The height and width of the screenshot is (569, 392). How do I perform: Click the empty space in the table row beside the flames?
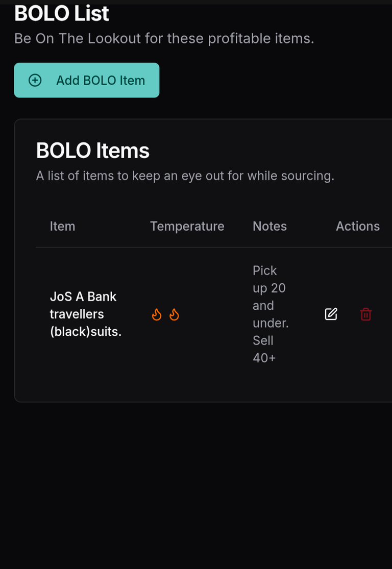(214, 314)
